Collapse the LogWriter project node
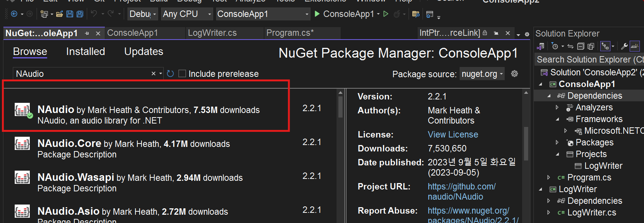 coord(541,189)
